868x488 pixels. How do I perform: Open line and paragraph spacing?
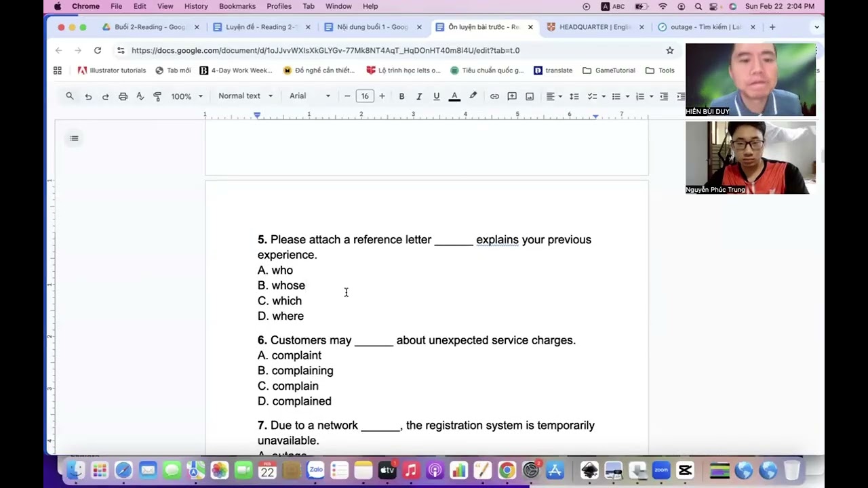click(x=574, y=96)
